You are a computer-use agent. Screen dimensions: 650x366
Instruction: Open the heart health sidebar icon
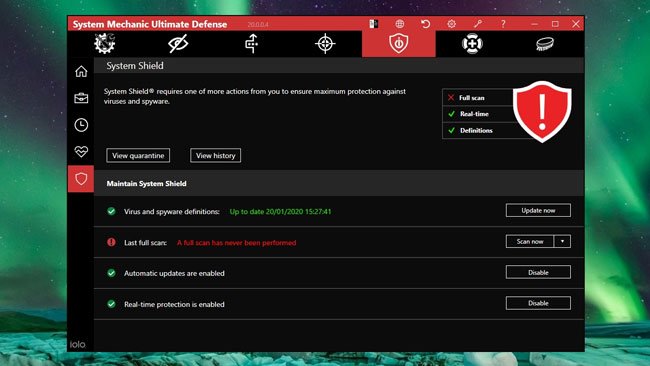[81, 151]
